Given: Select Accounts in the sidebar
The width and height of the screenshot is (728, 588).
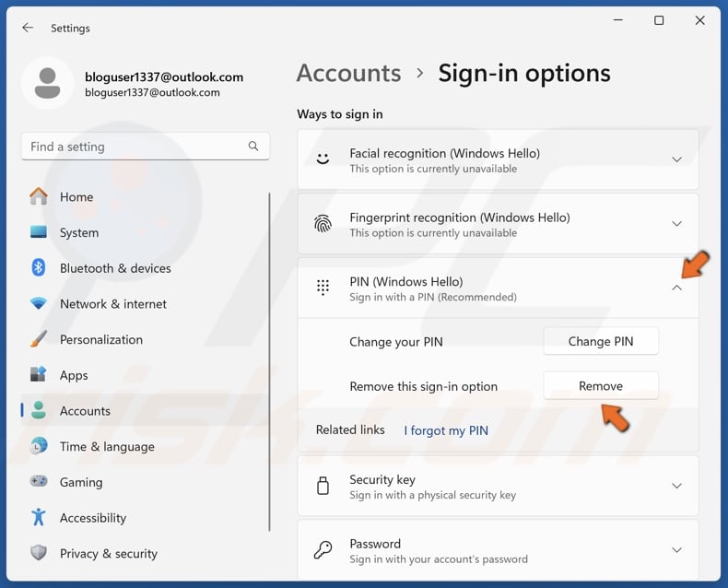Looking at the screenshot, I should click(144, 410).
